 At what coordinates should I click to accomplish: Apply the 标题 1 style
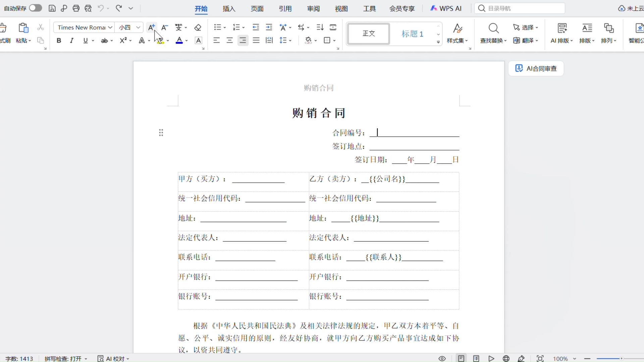pos(412,34)
